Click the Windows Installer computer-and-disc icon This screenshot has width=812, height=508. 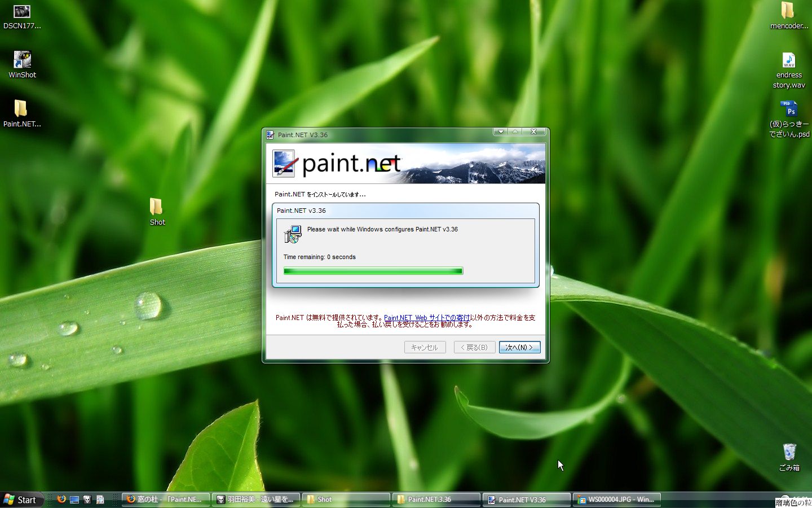pos(293,234)
